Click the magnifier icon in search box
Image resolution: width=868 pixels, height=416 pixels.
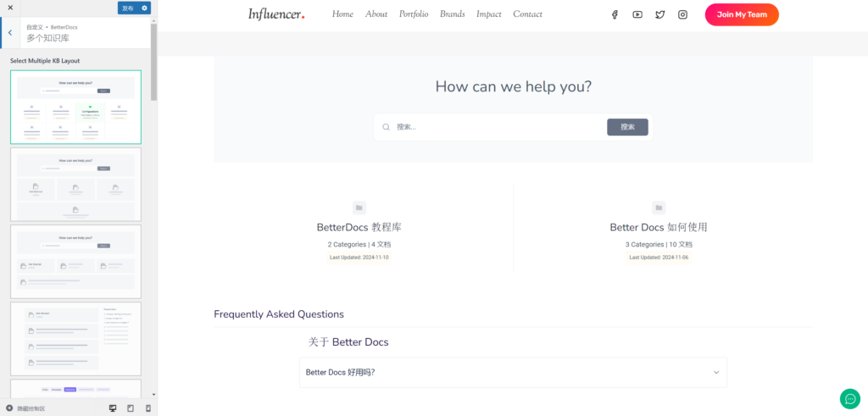(386, 127)
